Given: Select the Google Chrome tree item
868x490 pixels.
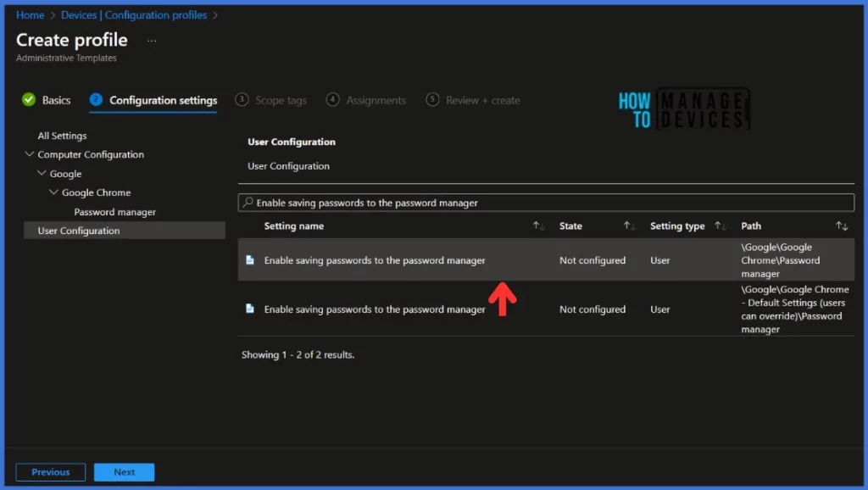Looking at the screenshot, I should (97, 192).
